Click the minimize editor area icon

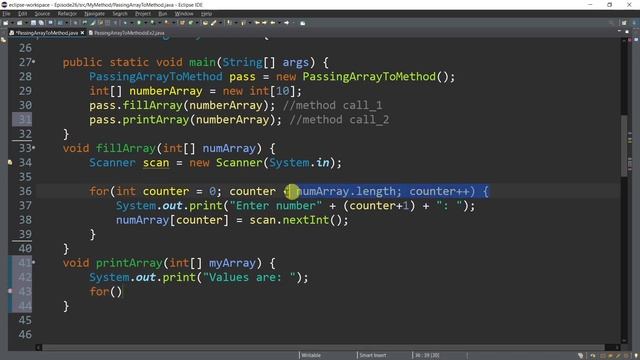click(x=619, y=31)
